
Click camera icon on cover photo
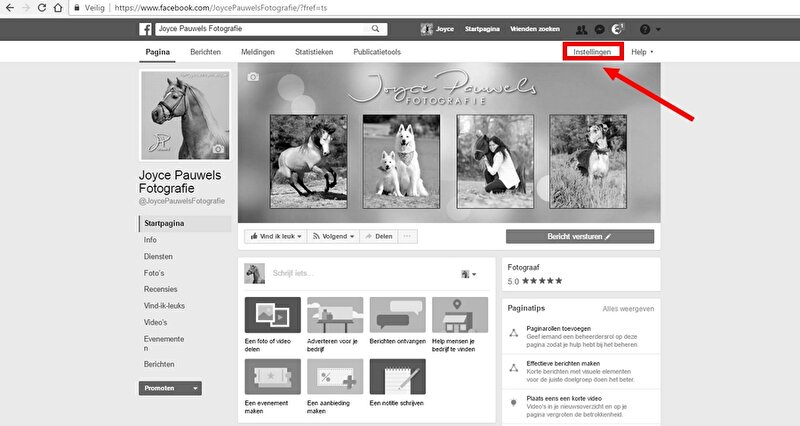click(x=253, y=76)
